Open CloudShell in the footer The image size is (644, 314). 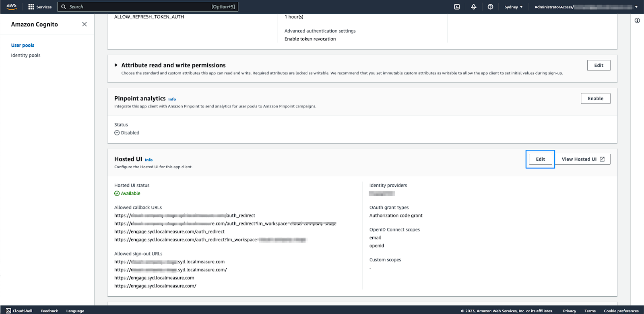[19, 311]
